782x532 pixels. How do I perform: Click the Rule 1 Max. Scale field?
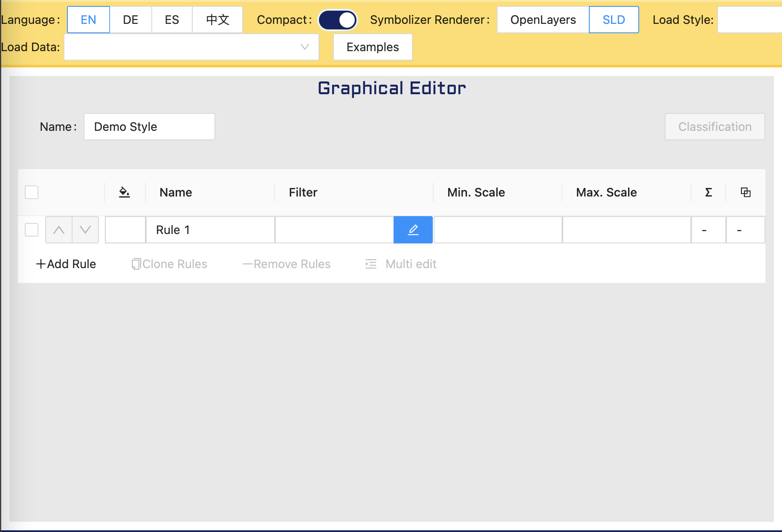tap(626, 230)
